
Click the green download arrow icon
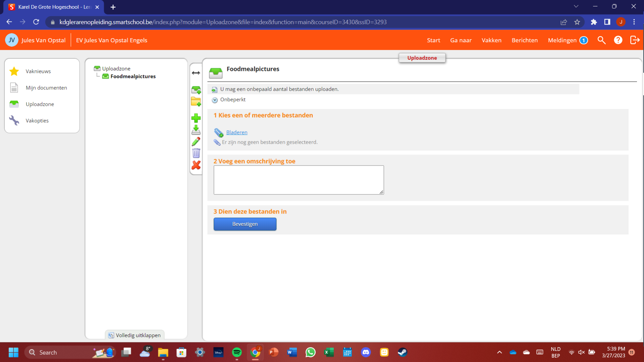pyautogui.click(x=196, y=130)
